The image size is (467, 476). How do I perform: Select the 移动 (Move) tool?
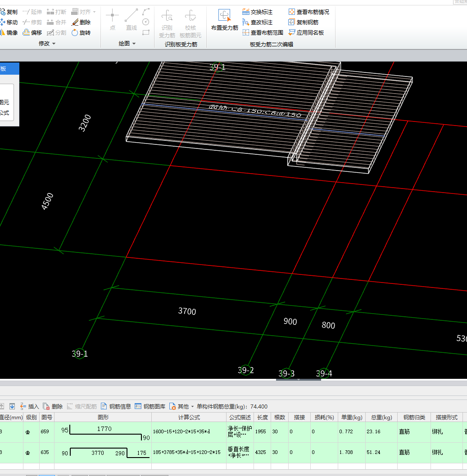click(9, 22)
